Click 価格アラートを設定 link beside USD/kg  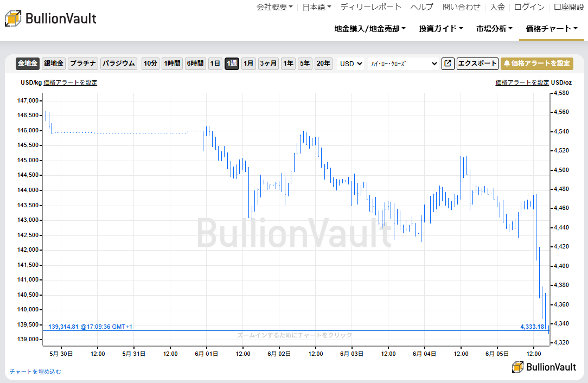(x=71, y=82)
